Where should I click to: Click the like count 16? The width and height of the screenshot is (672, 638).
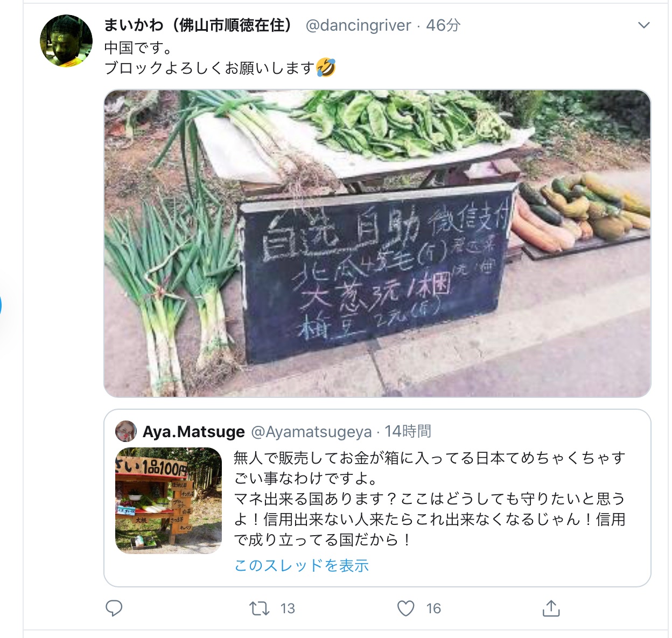(433, 608)
